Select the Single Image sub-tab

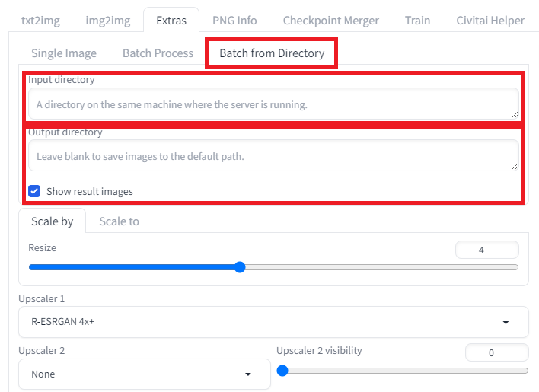(x=64, y=53)
